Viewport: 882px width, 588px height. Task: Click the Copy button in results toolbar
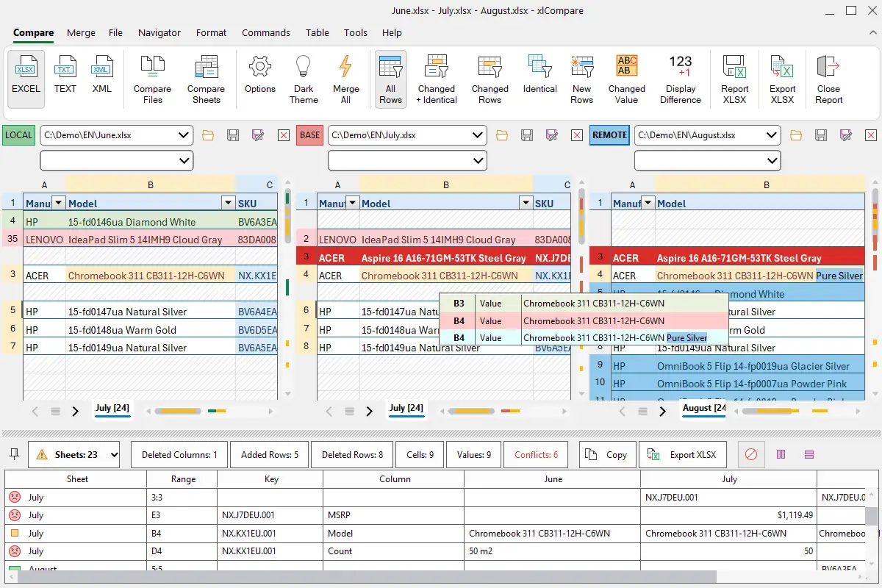tap(607, 455)
